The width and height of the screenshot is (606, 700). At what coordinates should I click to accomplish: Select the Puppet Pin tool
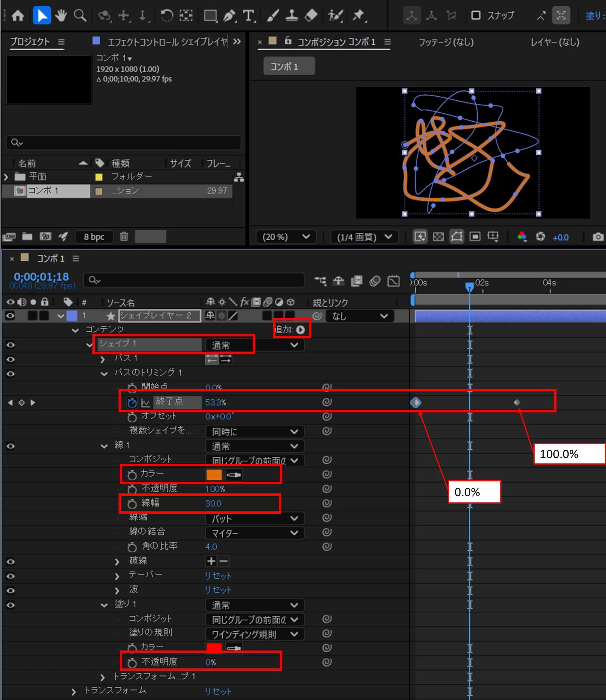pos(358,16)
